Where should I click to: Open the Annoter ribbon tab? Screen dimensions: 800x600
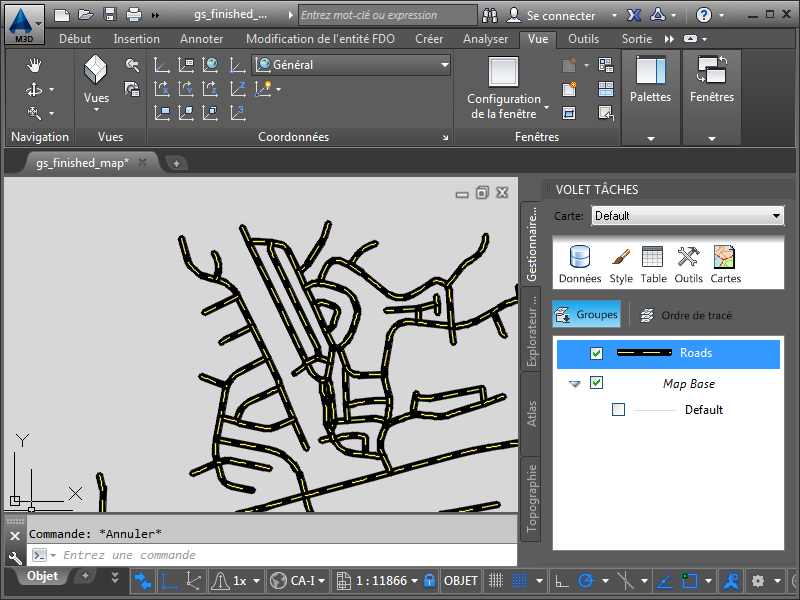[202, 39]
